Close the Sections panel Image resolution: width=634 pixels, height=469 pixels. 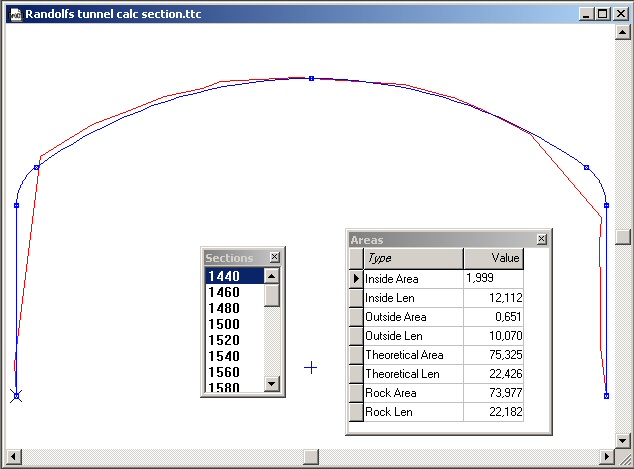275,257
